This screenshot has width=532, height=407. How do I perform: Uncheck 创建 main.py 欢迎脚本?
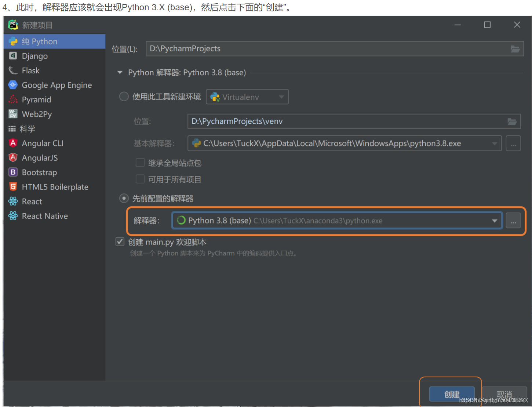click(x=120, y=241)
